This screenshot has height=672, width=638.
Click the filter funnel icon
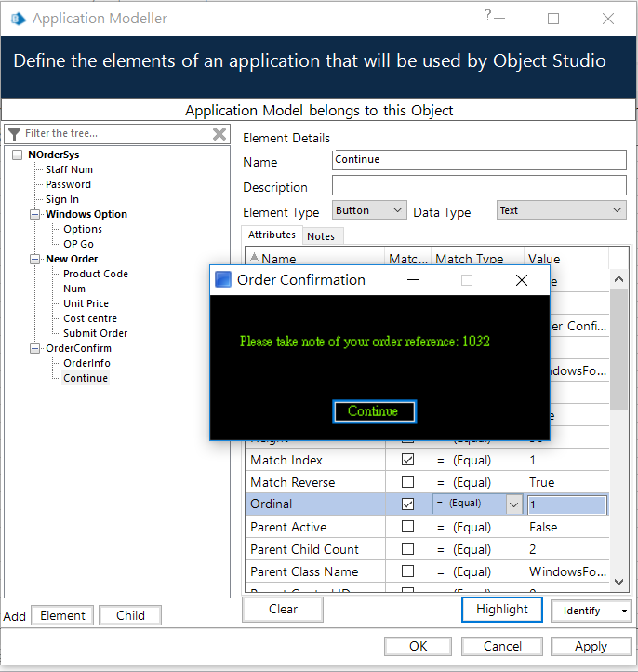click(x=14, y=134)
